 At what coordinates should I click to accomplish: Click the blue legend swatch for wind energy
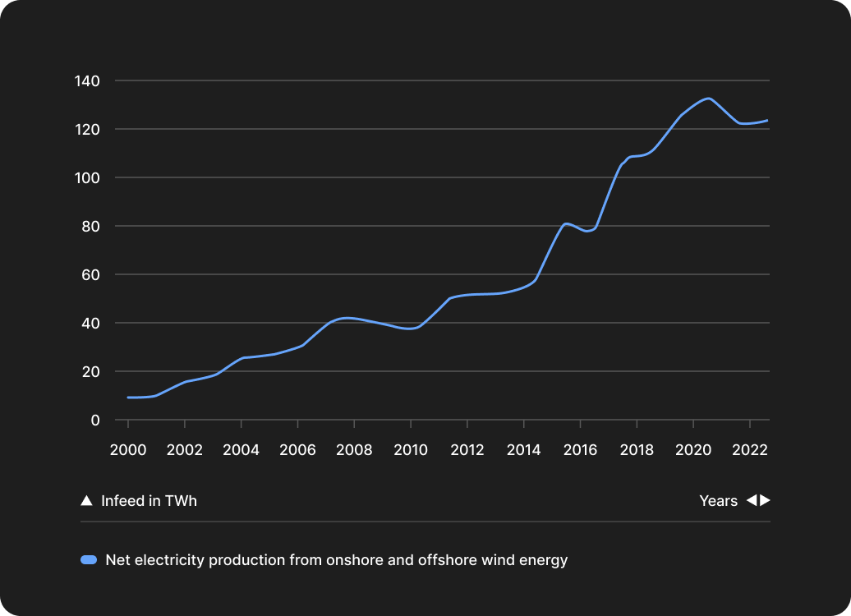tap(89, 560)
